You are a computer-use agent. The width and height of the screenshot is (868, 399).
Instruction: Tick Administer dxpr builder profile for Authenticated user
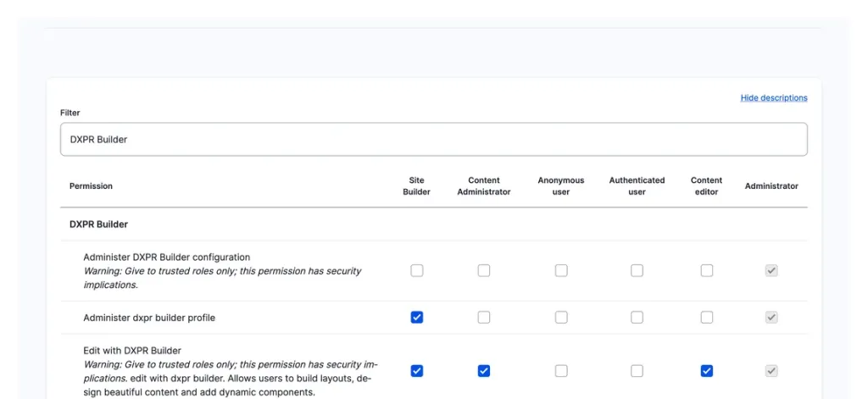tap(637, 318)
